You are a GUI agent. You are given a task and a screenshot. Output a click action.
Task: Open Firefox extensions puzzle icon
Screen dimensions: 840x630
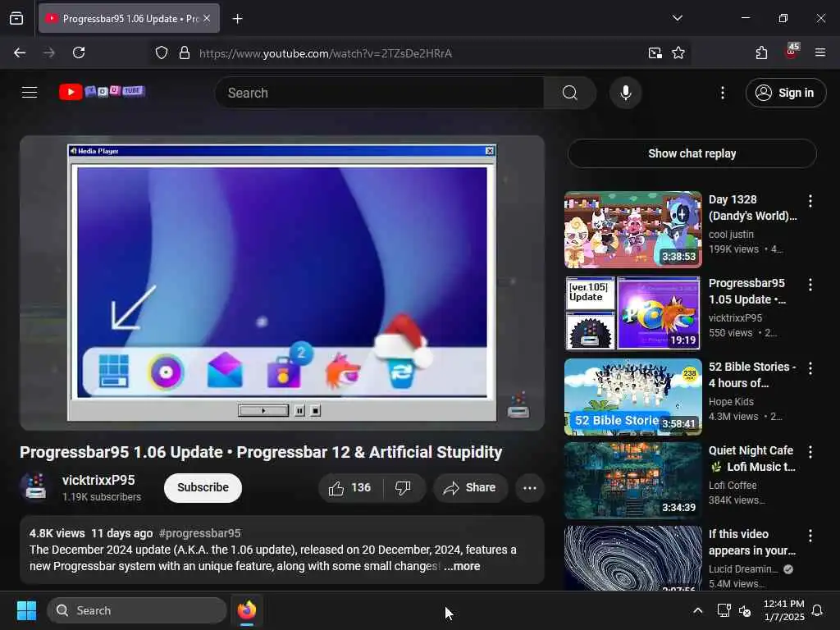(x=761, y=52)
